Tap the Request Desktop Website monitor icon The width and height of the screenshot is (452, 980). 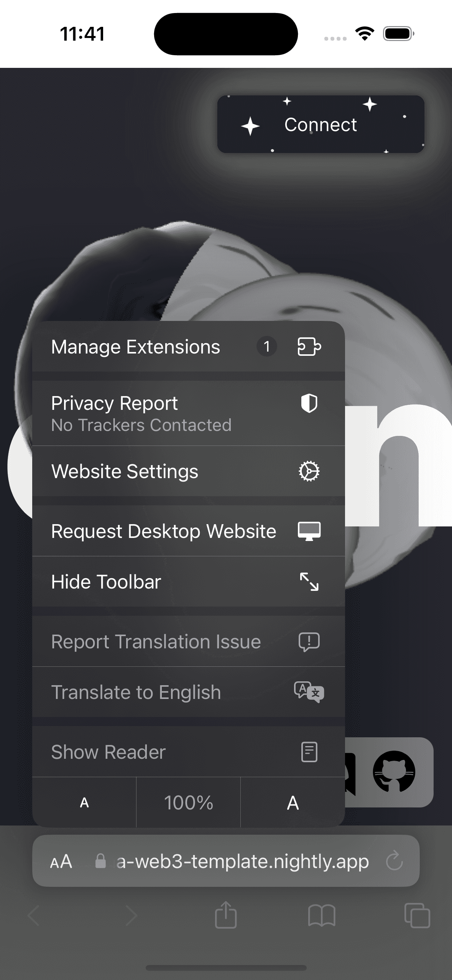[x=309, y=531]
